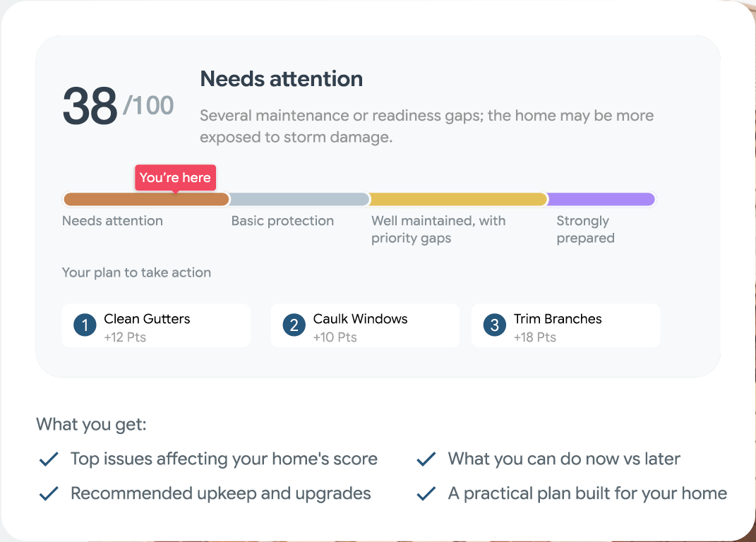
Task: Click checkmark beside A practical plan
Action: pos(426,493)
